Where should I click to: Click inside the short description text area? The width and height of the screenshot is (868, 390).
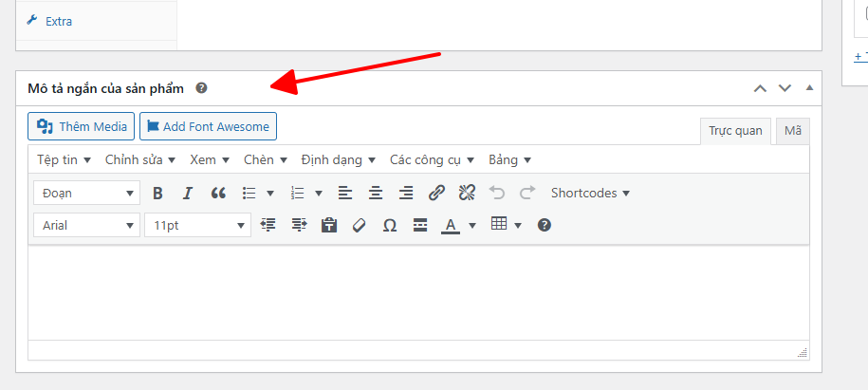coord(417,294)
